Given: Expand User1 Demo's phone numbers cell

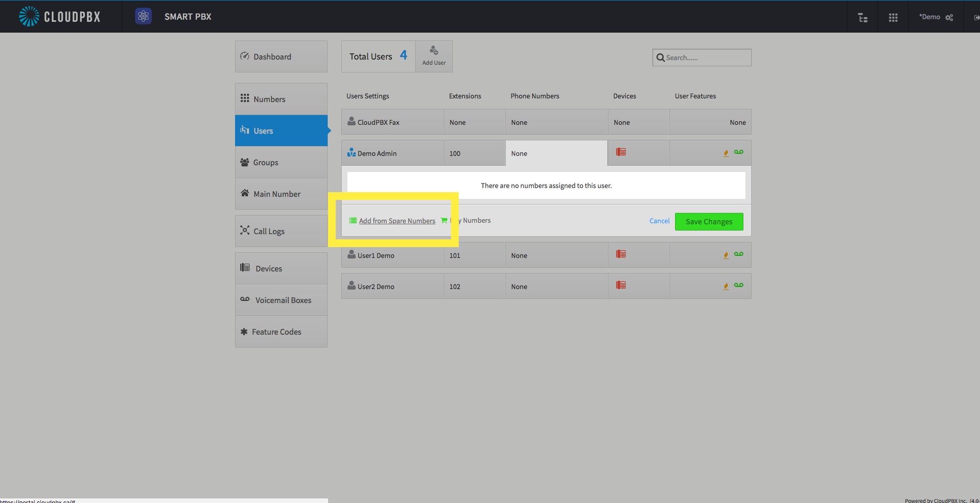Looking at the screenshot, I should pyautogui.click(x=557, y=255).
